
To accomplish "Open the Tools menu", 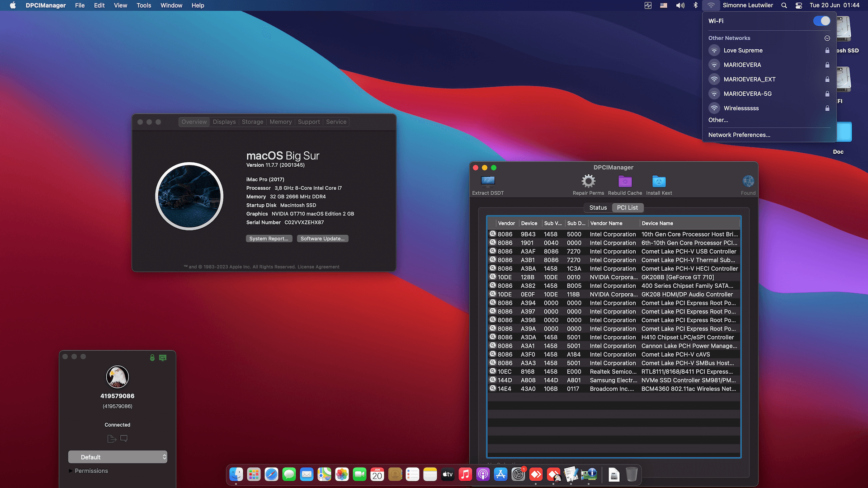I will click(x=144, y=5).
